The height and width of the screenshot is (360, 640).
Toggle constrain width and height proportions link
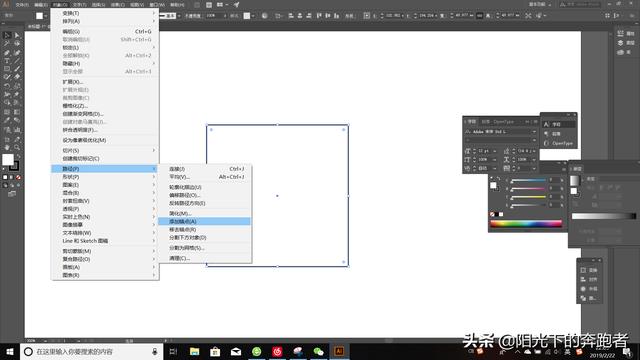(x=480, y=16)
